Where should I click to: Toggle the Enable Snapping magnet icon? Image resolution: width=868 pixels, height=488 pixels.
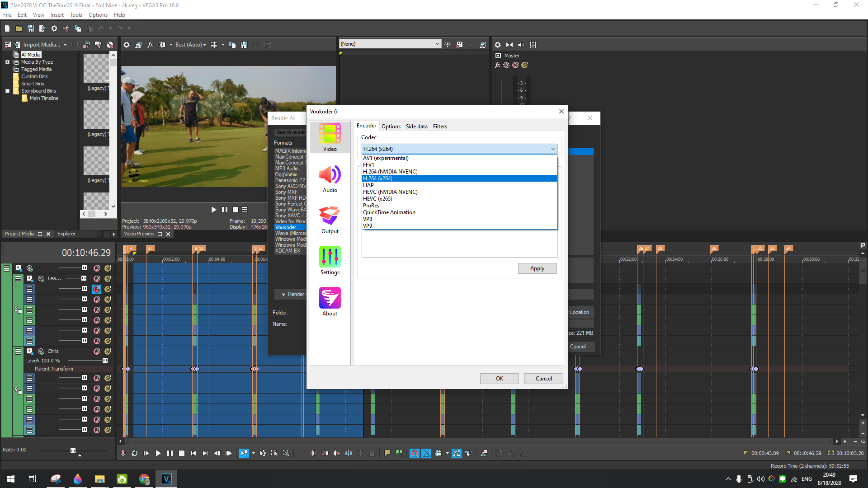(x=414, y=453)
